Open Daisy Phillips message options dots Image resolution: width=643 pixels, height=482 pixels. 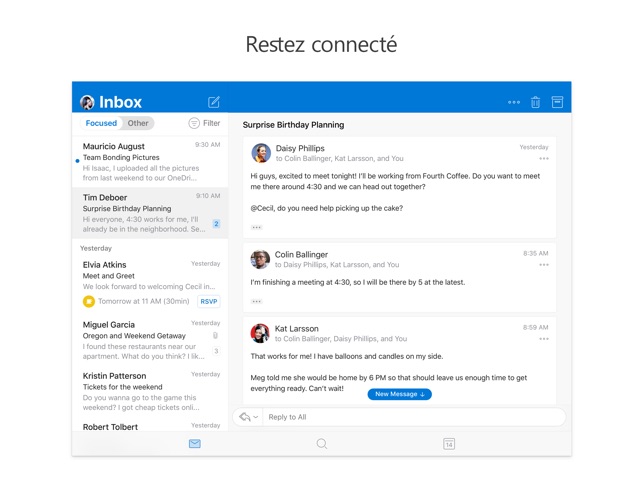click(x=544, y=158)
